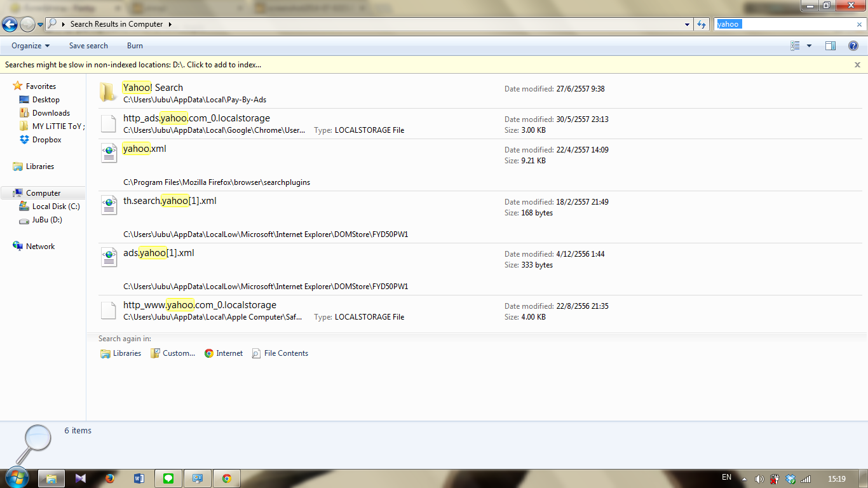868x488 pixels.
Task: Open the volume control in the tray
Action: point(759,478)
